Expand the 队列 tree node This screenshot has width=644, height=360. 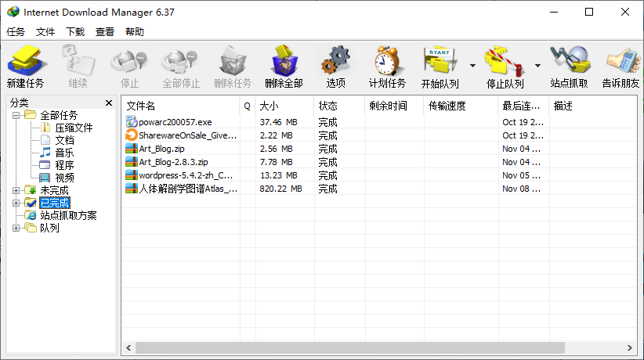point(16,229)
